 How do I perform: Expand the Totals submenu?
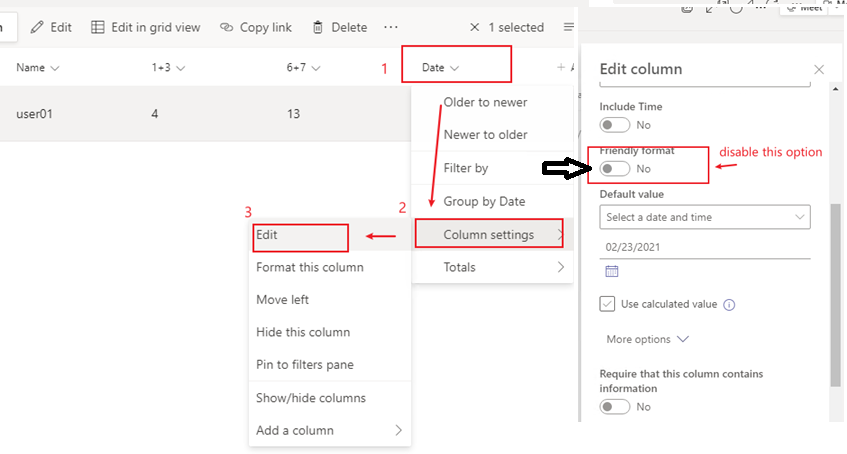[x=492, y=267]
